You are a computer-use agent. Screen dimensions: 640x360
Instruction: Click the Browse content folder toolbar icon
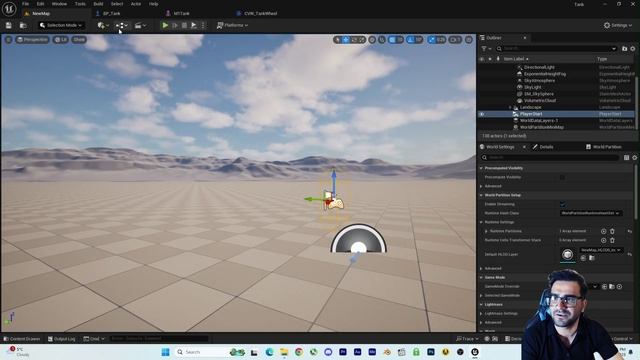coord(23,25)
